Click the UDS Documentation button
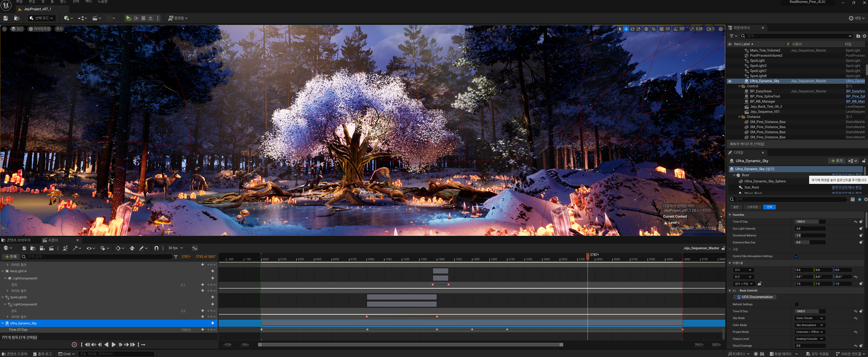The height and width of the screenshot is (357, 868). (x=755, y=297)
